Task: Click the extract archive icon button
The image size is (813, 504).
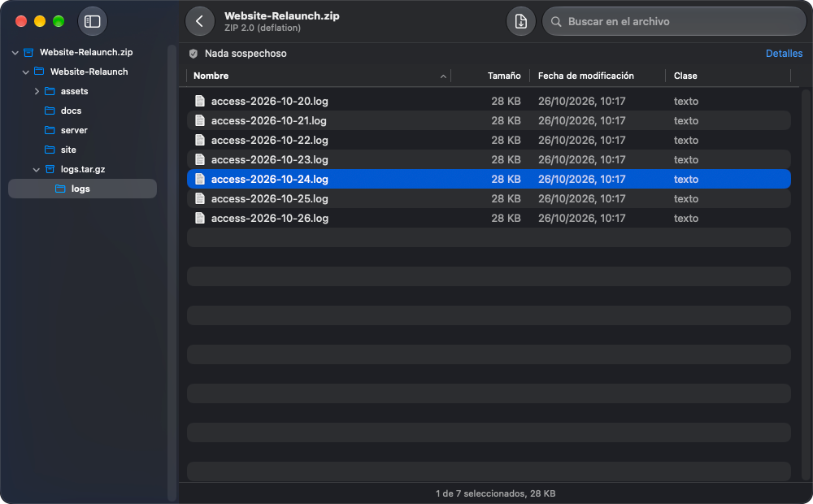Action: (520, 21)
